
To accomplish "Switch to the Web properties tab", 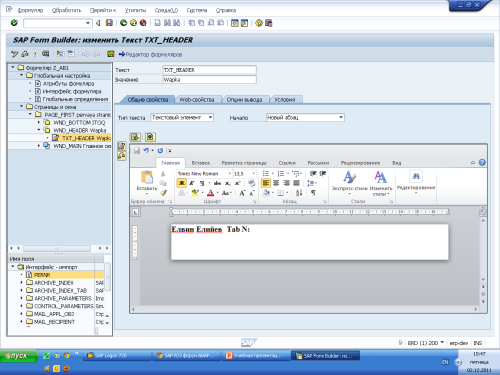I will (x=197, y=100).
